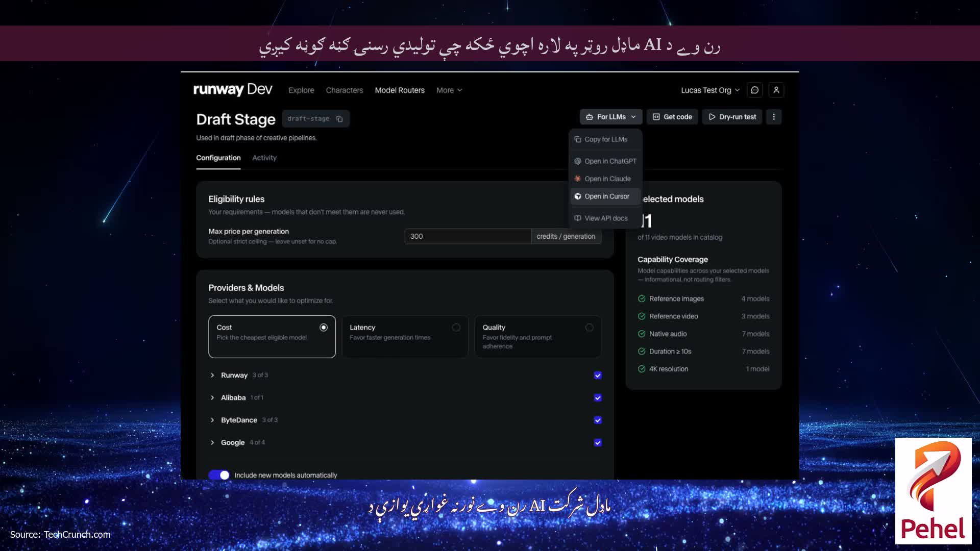
Task: Toggle Include new models automatically switch
Action: tap(219, 475)
